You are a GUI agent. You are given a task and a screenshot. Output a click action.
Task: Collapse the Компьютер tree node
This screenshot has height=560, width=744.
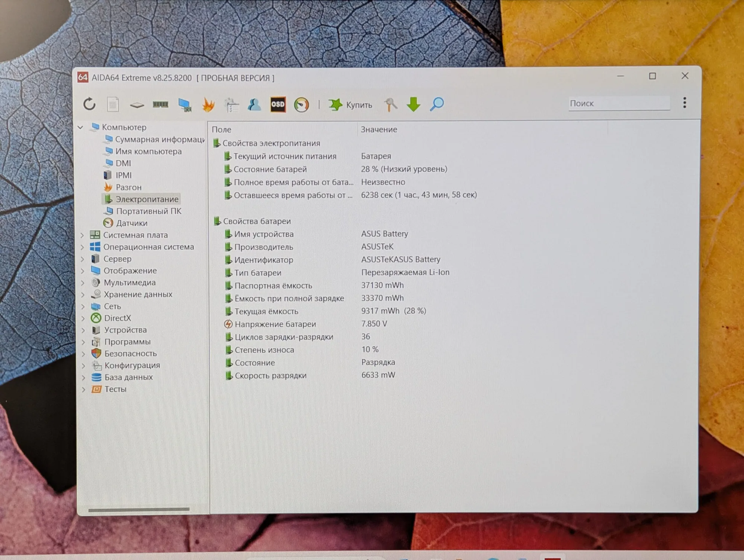click(x=80, y=127)
